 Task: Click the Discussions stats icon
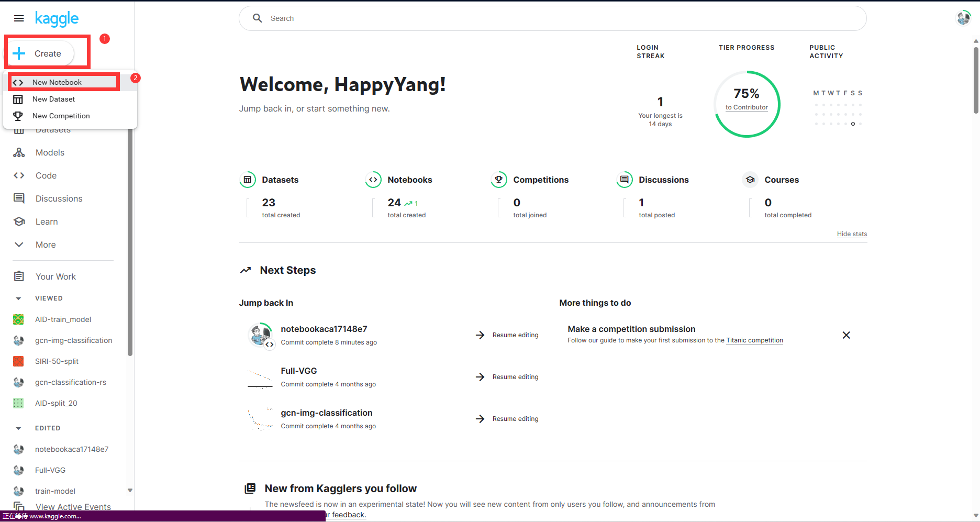point(625,180)
